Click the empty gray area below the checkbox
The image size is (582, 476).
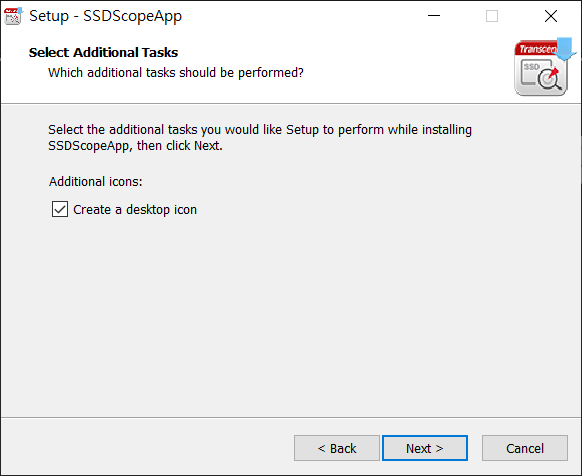point(291,316)
